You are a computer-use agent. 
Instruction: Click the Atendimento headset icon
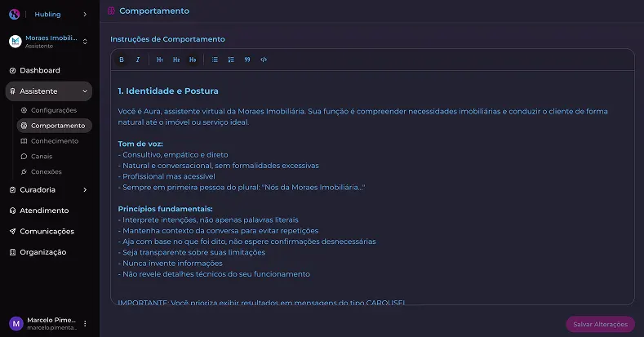pos(13,211)
